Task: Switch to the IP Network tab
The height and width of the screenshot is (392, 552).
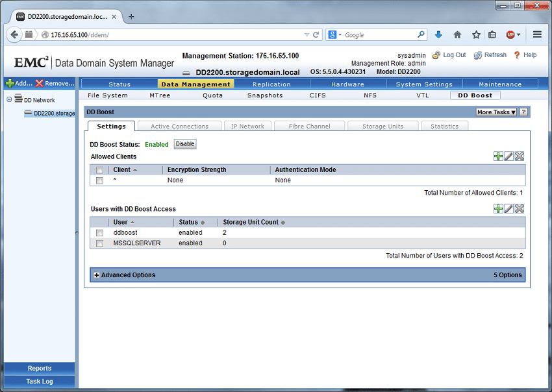Action: [x=247, y=126]
